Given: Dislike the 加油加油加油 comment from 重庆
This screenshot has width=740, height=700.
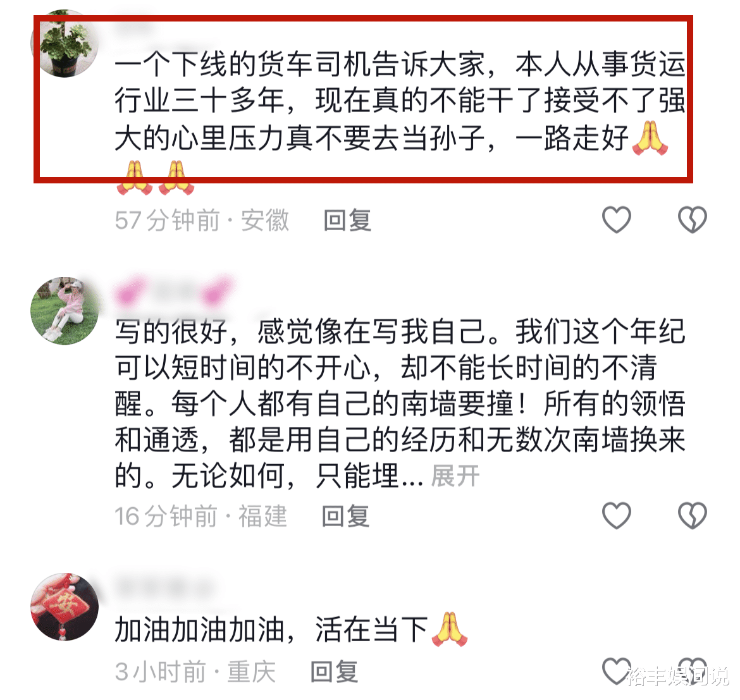Looking at the screenshot, I should click(693, 671).
